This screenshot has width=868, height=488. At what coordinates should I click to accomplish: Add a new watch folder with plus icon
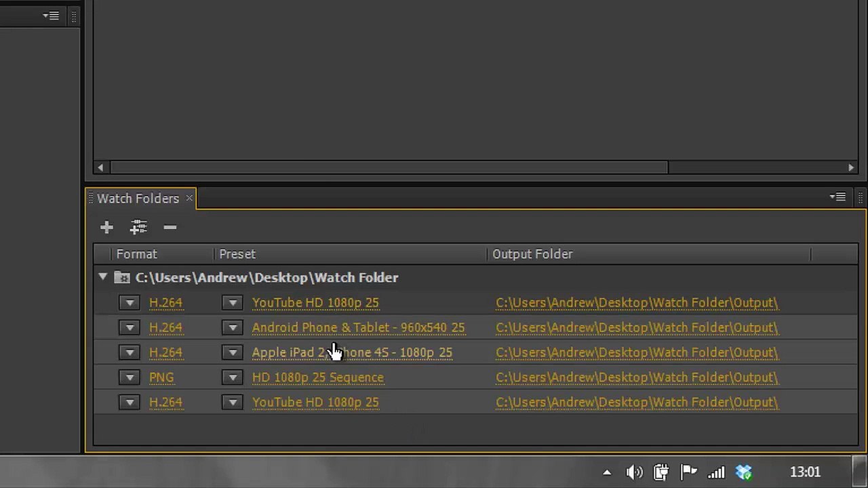click(106, 228)
